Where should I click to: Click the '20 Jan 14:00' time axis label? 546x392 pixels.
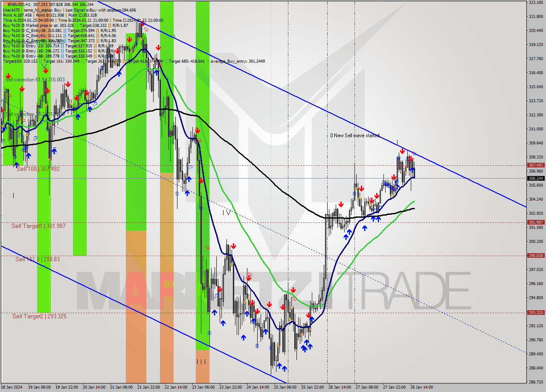click(x=94, y=387)
